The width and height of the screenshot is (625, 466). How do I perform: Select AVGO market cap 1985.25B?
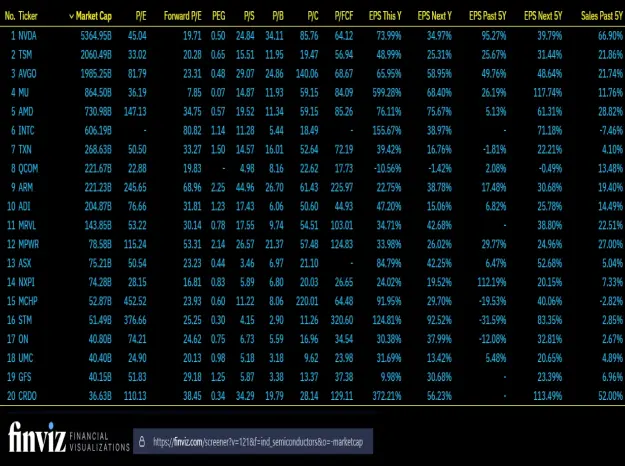[x=96, y=74]
